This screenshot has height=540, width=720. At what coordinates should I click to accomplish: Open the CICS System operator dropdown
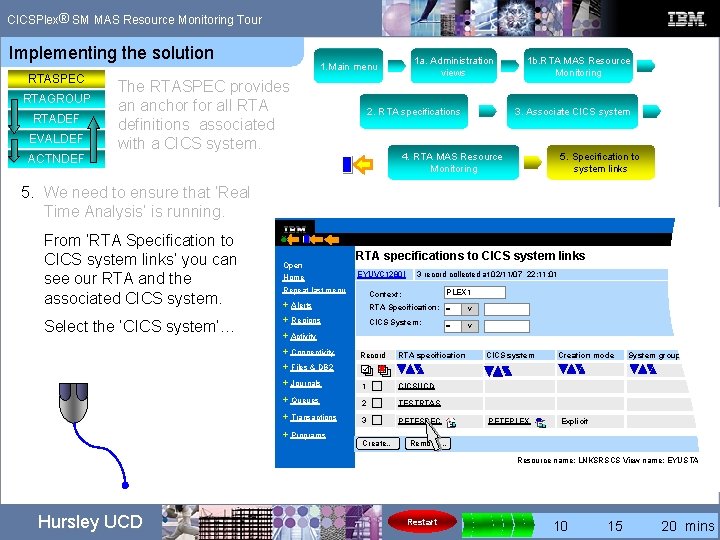point(461,326)
